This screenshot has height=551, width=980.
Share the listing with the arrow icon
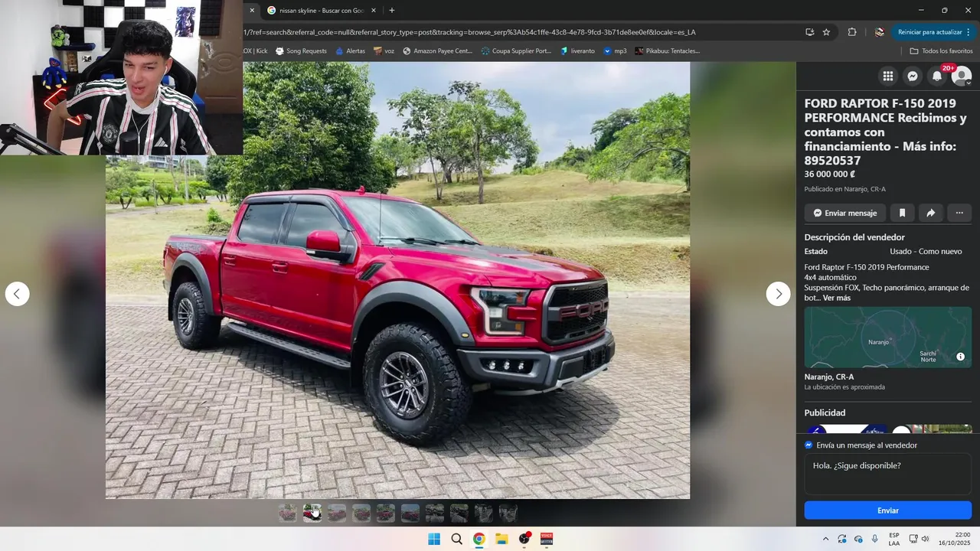(x=931, y=213)
